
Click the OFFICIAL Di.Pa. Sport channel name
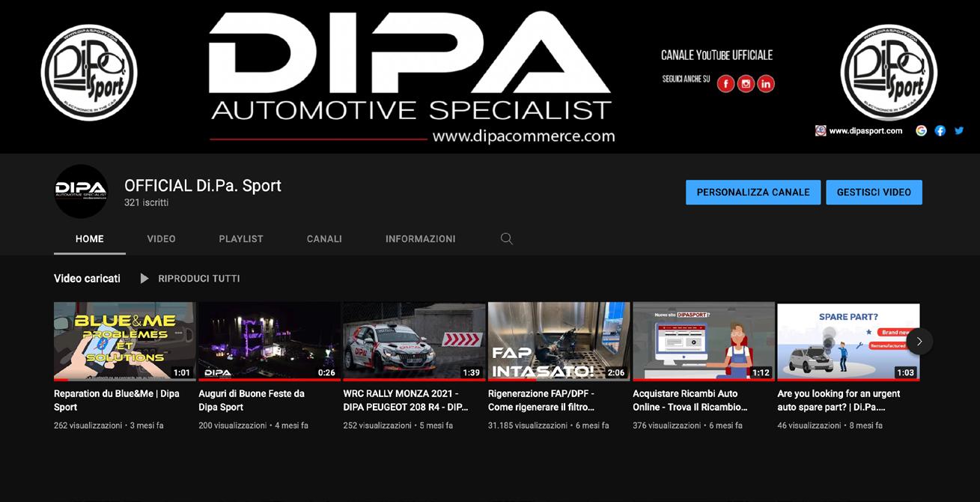click(203, 186)
